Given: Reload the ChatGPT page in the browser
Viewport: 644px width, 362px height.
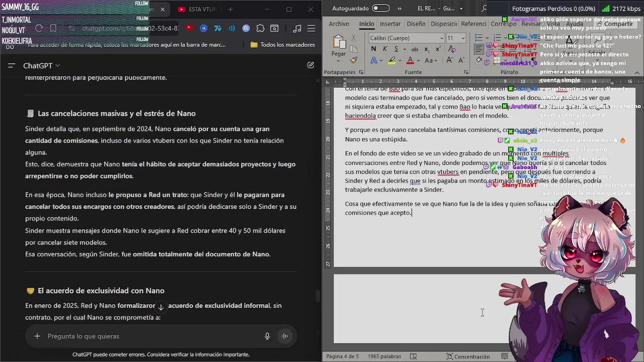Looking at the screenshot, I should [x=39, y=29].
